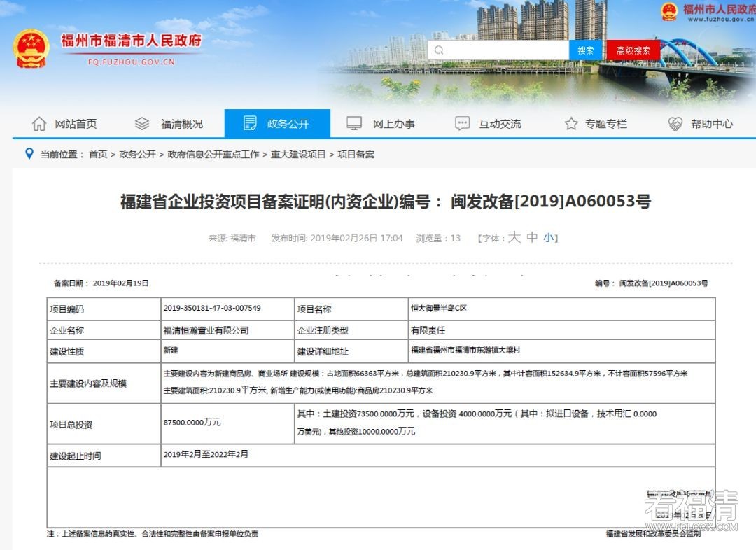756x550 pixels.
Task: Click the red 高级搜索 button
Action: click(633, 50)
